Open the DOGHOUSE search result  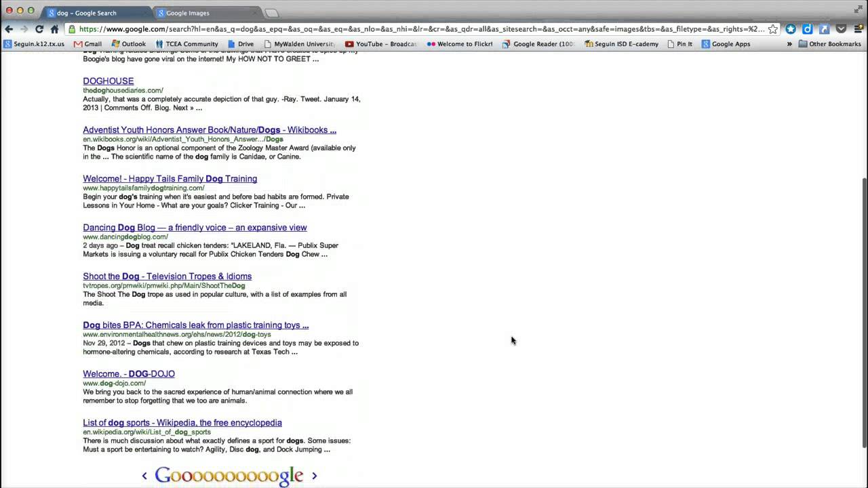108,81
